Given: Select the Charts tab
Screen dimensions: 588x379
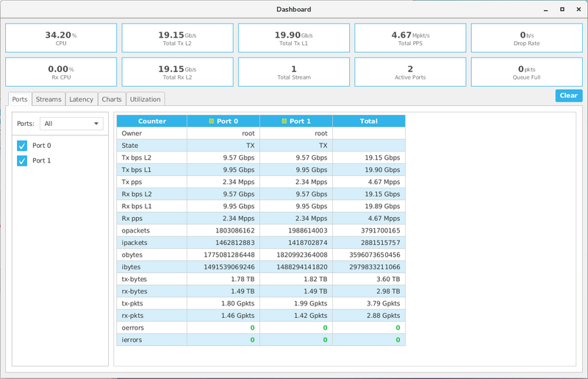Looking at the screenshot, I should [x=112, y=99].
